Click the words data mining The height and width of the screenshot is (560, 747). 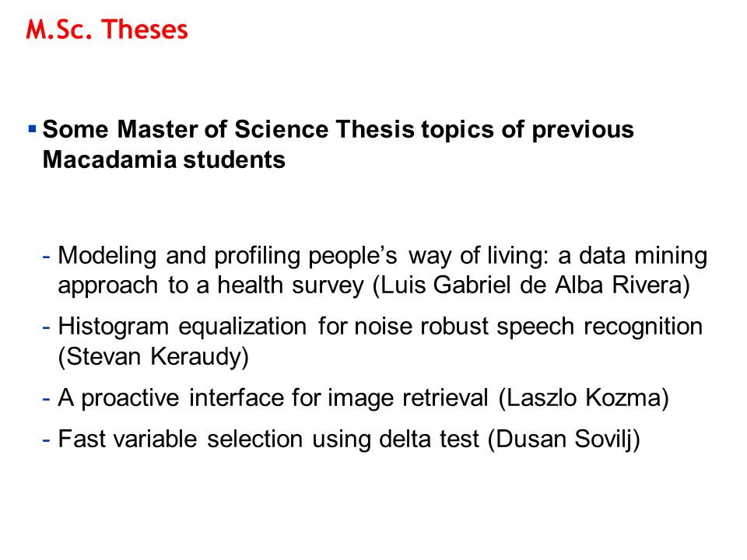(x=644, y=256)
